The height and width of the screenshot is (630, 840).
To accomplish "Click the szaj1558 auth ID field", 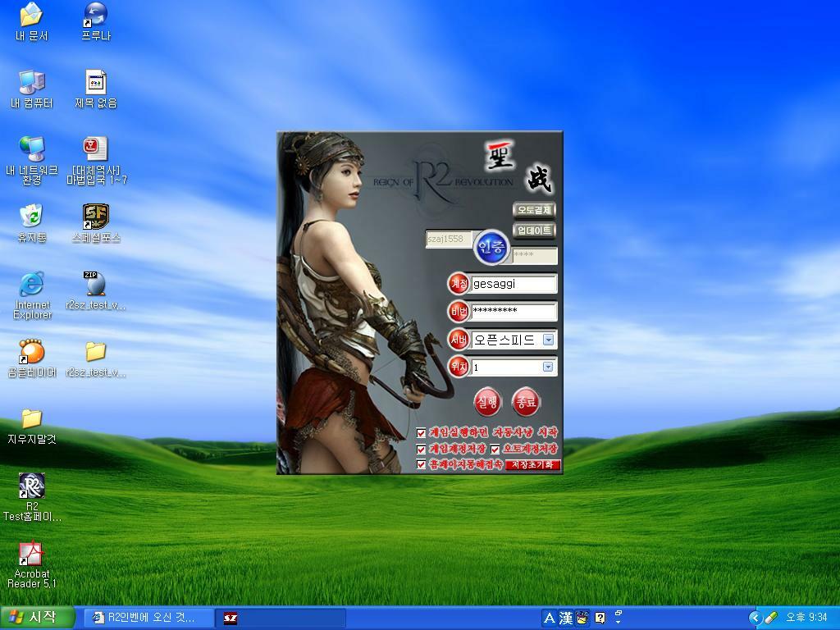I will click(x=449, y=240).
